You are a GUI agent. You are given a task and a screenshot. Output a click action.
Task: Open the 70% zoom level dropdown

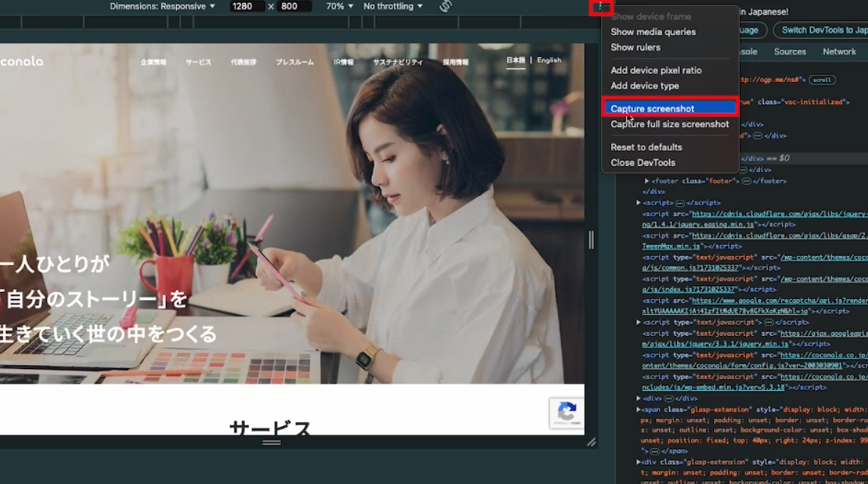pos(337,6)
